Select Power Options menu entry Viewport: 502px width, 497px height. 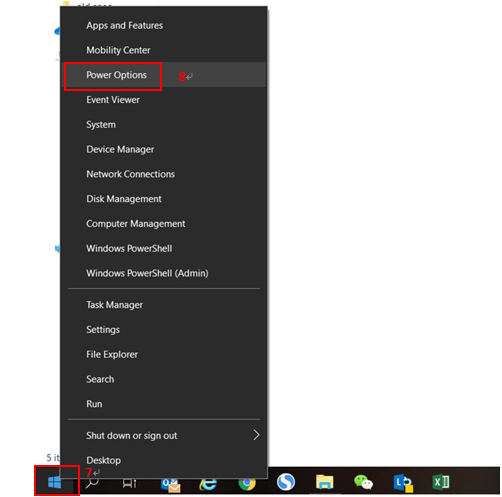click(x=164, y=75)
